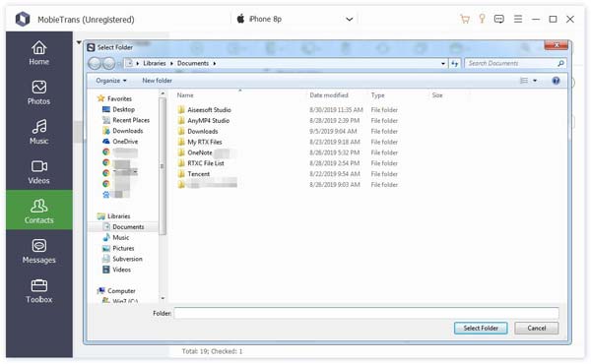Expand the arrow after Documents breadcrumb
The width and height of the screenshot is (591, 364).
point(215,64)
